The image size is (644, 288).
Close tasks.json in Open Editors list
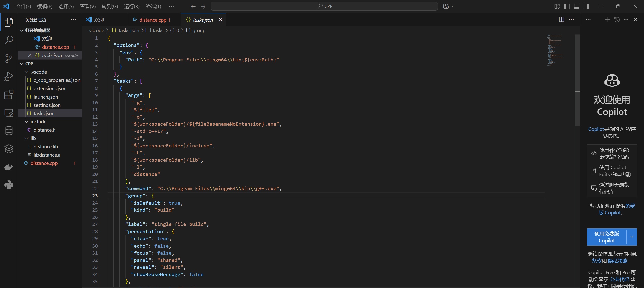[x=30, y=55]
